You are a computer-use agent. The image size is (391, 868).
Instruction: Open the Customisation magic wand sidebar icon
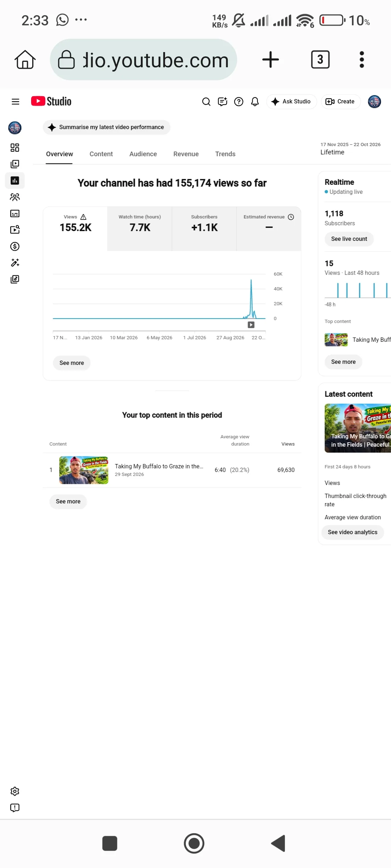[15, 263]
